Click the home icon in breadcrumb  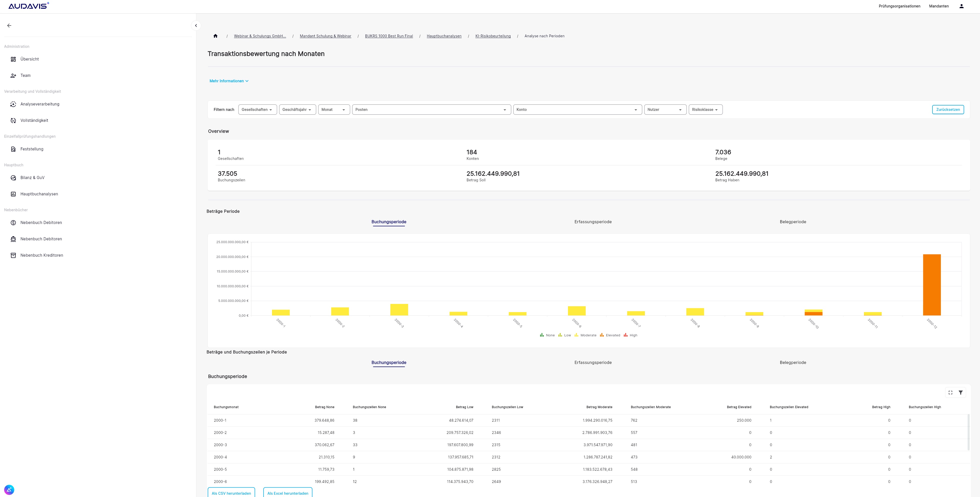[x=215, y=36]
